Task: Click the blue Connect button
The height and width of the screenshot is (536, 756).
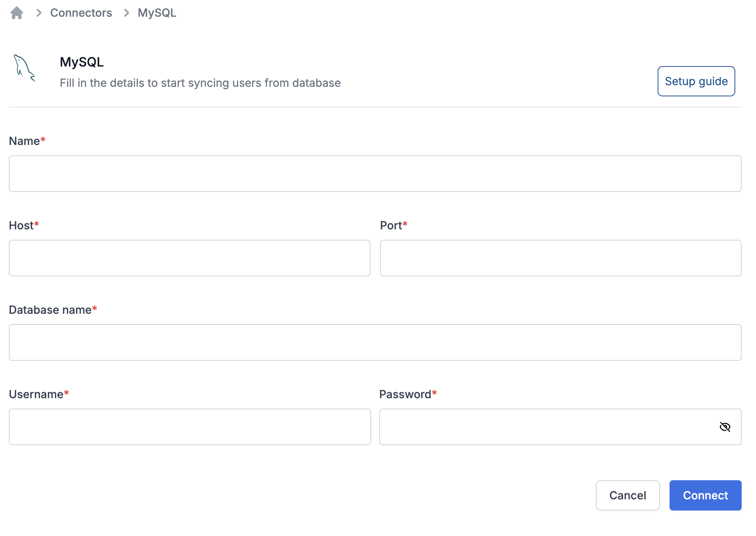Action: coord(705,495)
